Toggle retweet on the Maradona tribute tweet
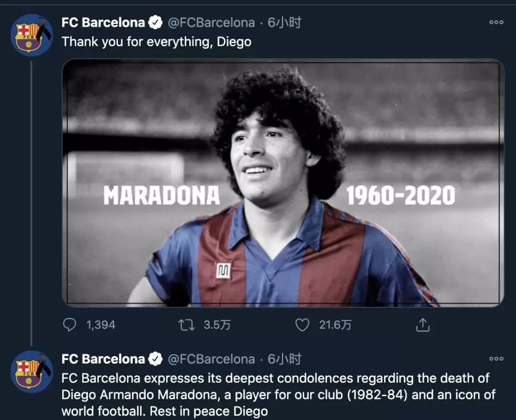516x420 pixels. click(186, 325)
